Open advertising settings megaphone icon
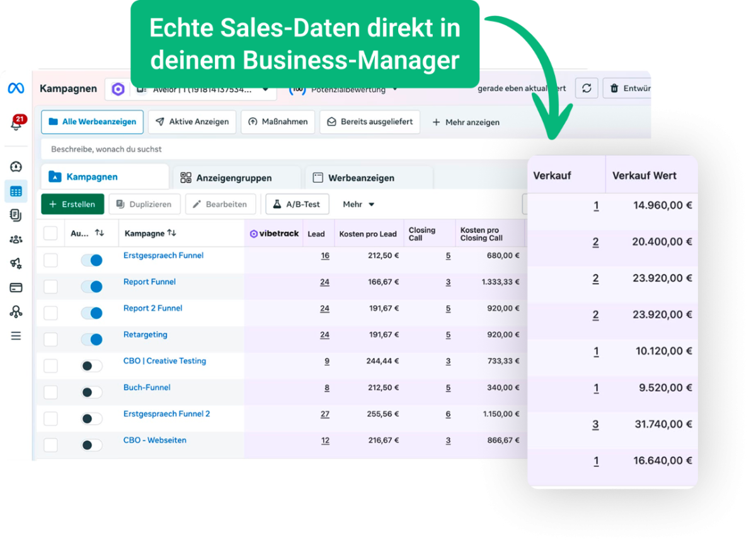 pos(16,263)
